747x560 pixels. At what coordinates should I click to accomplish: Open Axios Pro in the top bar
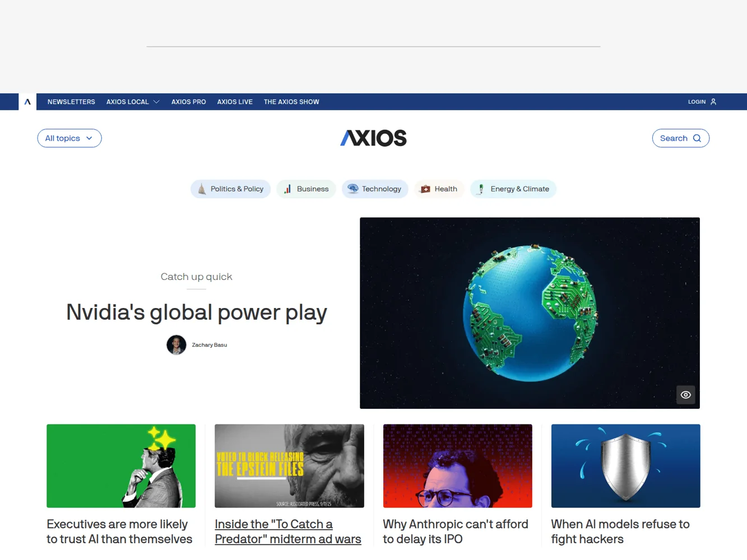[189, 102]
